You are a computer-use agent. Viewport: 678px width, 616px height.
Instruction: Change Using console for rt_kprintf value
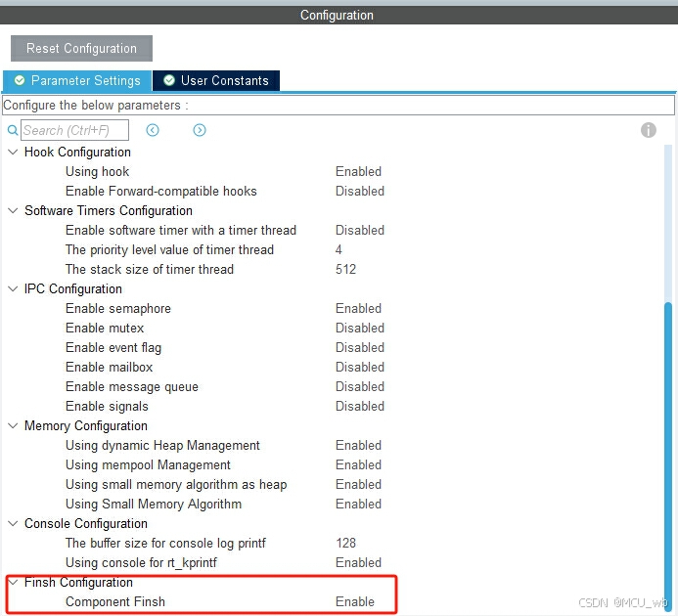358,562
